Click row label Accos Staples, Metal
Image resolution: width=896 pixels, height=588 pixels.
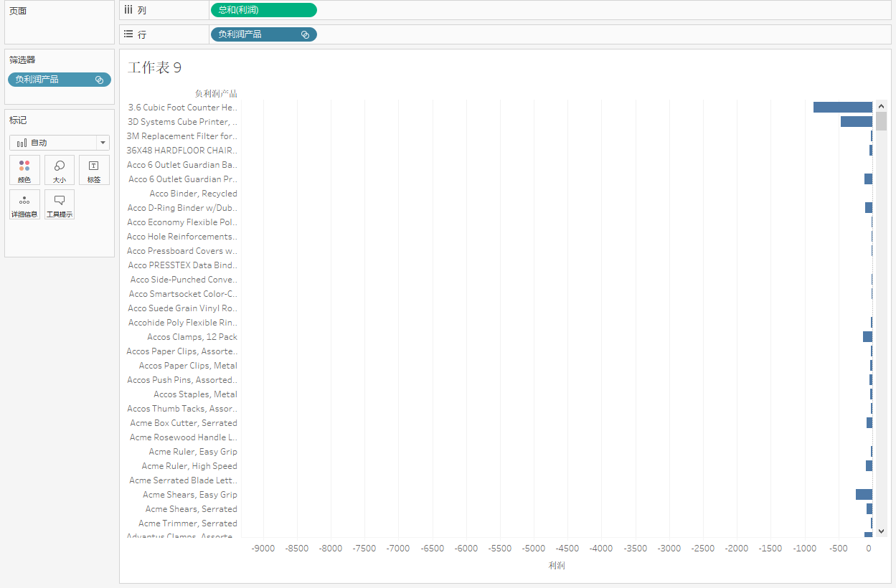click(195, 394)
